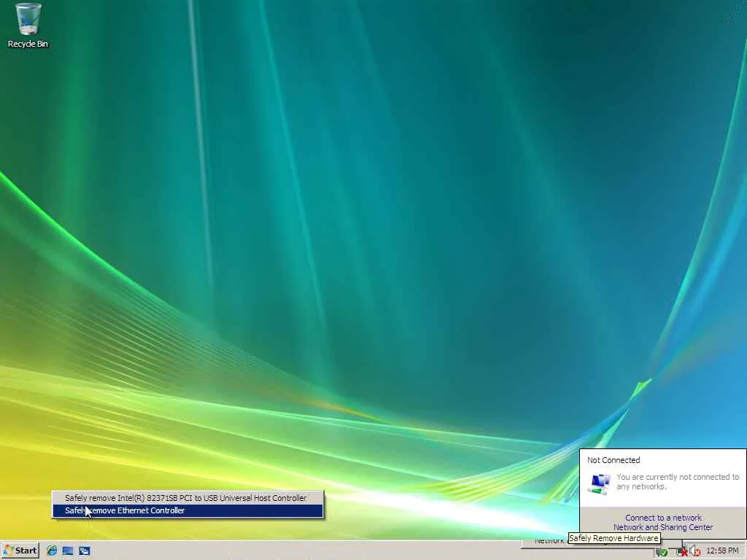The image size is (747, 560).
Task: Click Connect to a network link
Action: (x=663, y=518)
